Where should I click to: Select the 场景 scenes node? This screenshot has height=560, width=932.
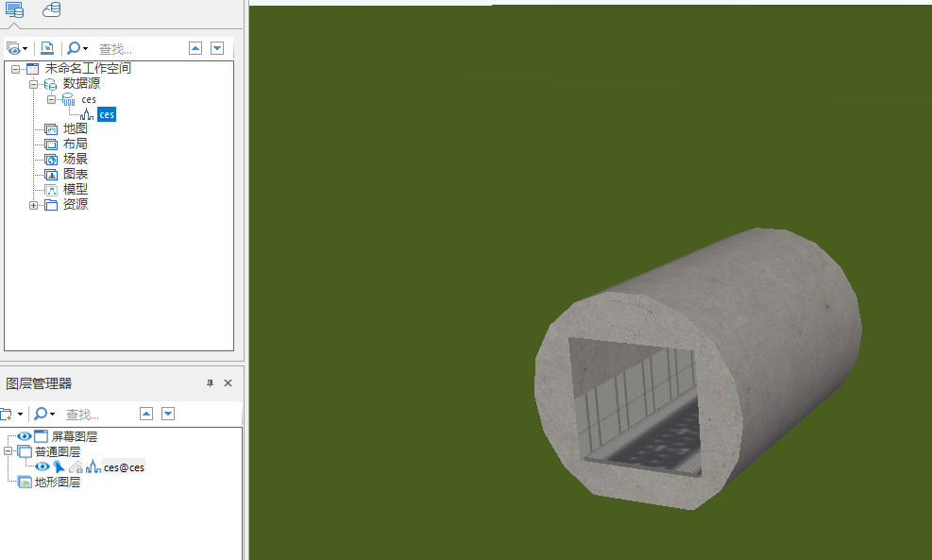[76, 159]
